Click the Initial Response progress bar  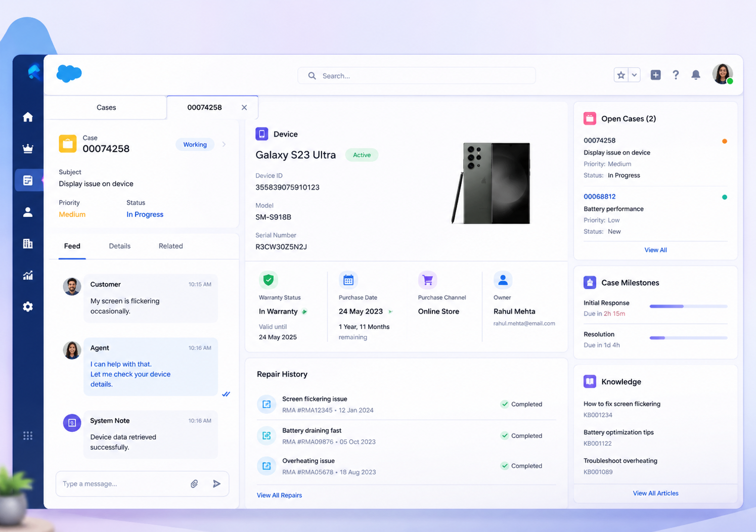pos(688,306)
